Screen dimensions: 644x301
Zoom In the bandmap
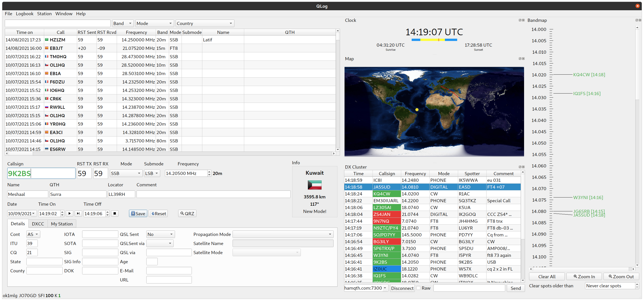[584, 276]
